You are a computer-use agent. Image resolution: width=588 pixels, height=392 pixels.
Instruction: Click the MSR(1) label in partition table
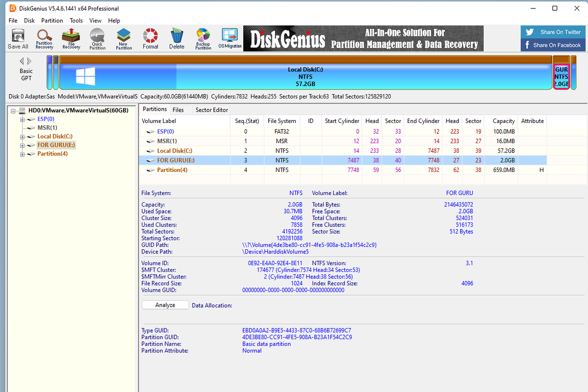pos(167,141)
